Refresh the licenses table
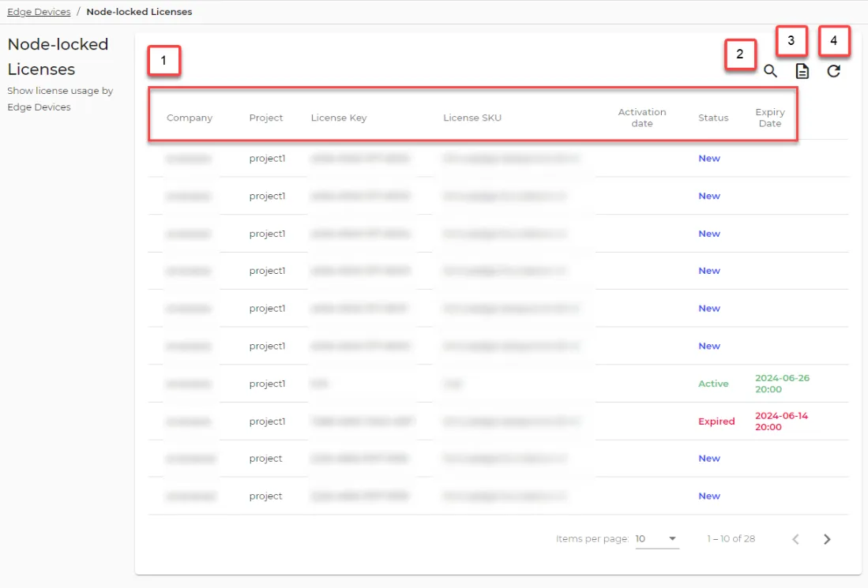 834,71
